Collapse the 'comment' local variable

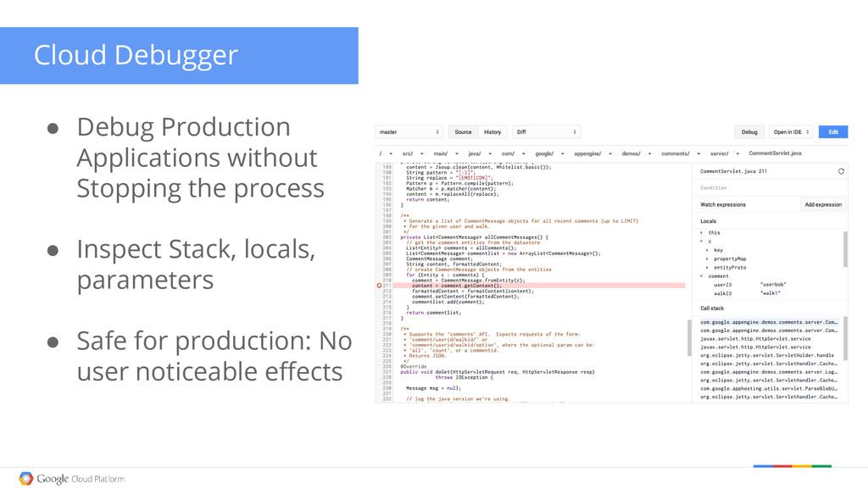[701, 276]
